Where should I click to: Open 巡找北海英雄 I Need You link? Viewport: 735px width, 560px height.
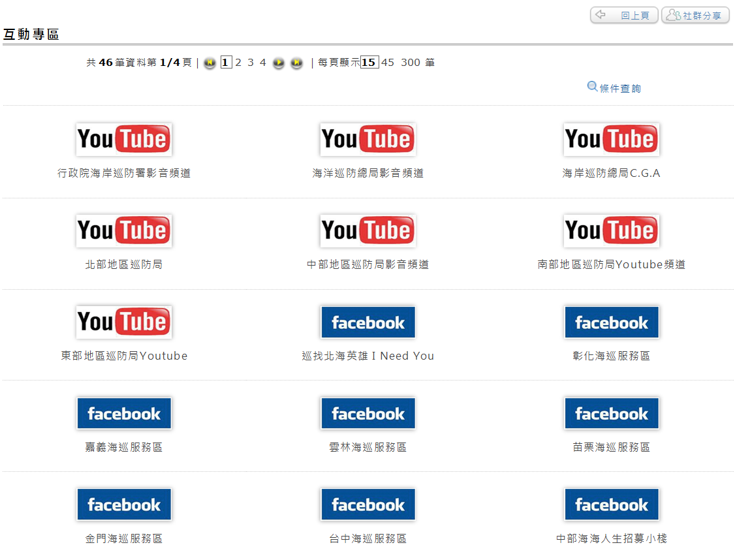click(x=368, y=356)
